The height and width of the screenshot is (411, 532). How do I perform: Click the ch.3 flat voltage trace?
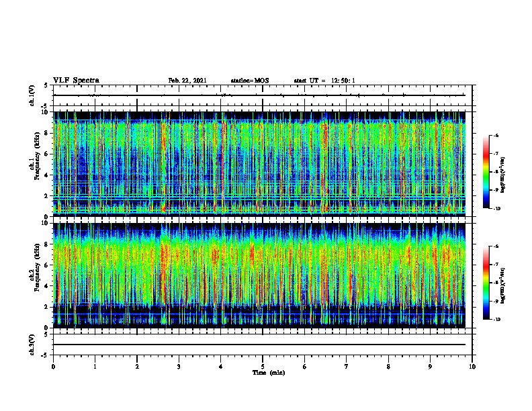(x=259, y=345)
